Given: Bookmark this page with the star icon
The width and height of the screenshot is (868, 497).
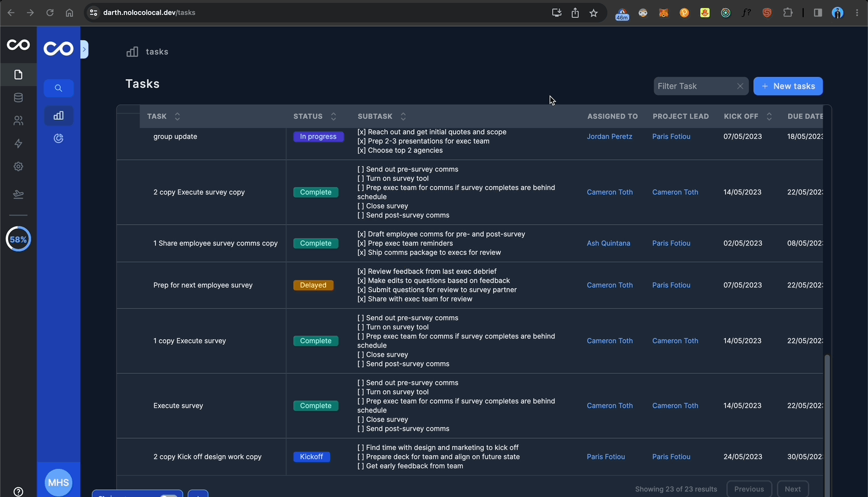Looking at the screenshot, I should coord(594,13).
